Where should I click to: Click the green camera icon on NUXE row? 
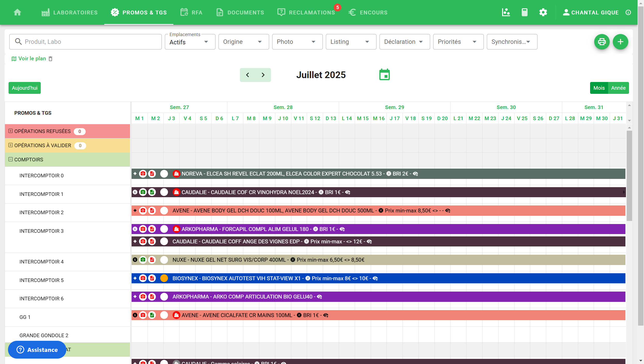click(143, 260)
